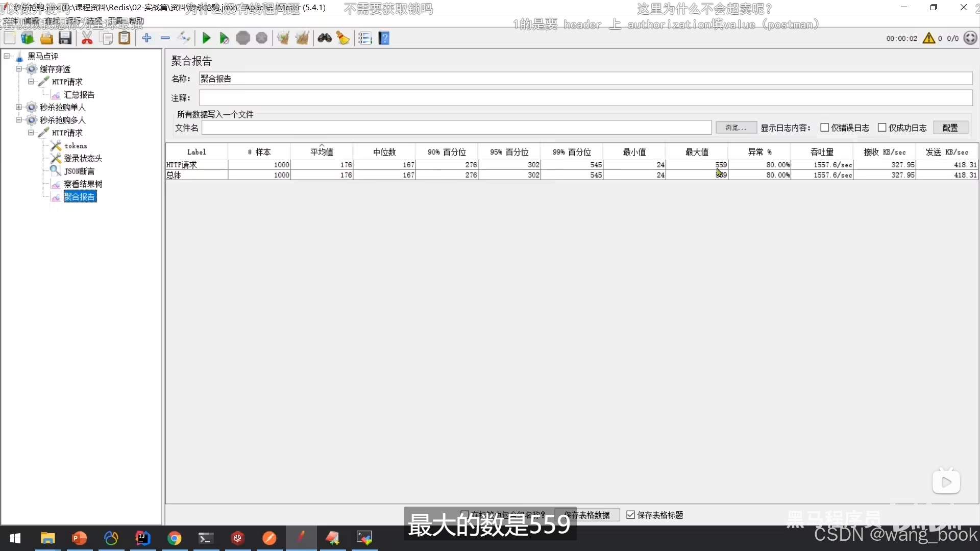The width and height of the screenshot is (980, 551).
Task: Expand the 秒杀抢购单人 thread group
Action: [x=19, y=107]
